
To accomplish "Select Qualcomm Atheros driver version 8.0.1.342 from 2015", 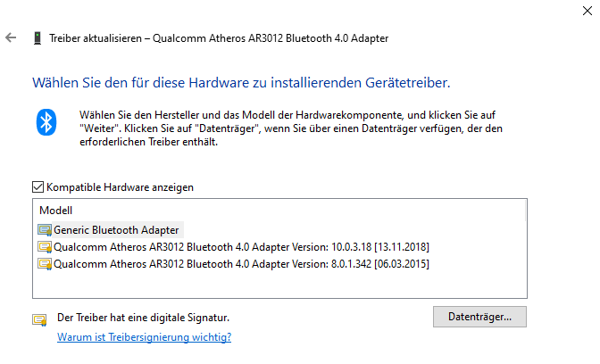I will (x=233, y=264).
